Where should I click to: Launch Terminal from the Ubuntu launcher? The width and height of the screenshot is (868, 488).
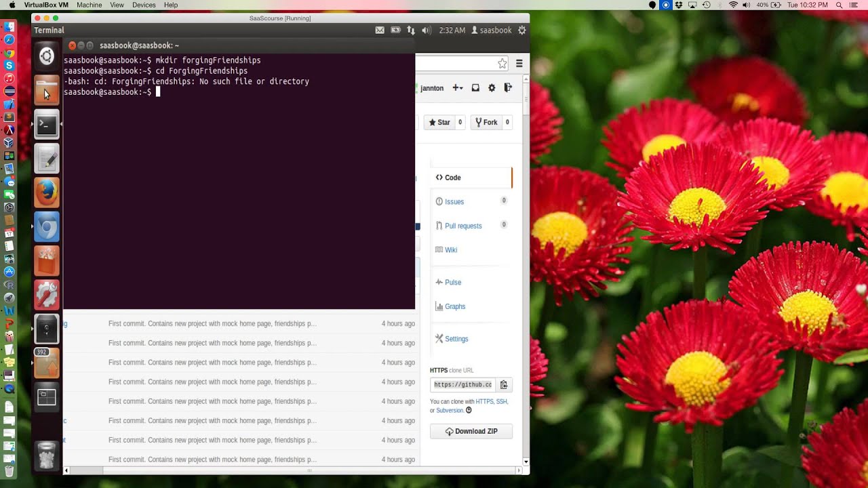coord(47,124)
